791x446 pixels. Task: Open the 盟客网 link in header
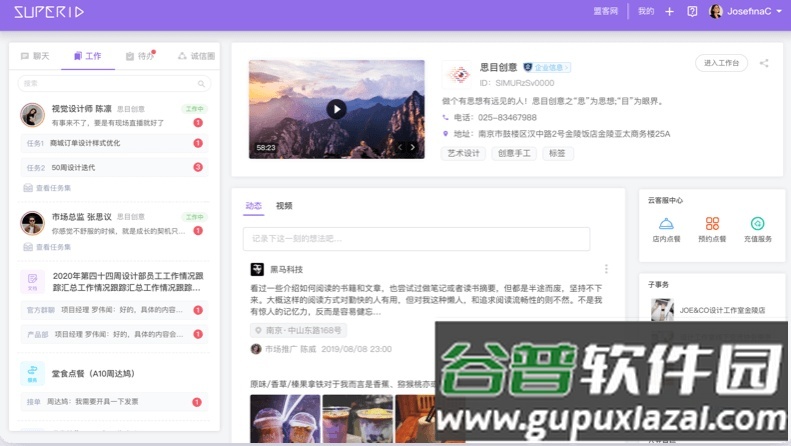click(605, 12)
